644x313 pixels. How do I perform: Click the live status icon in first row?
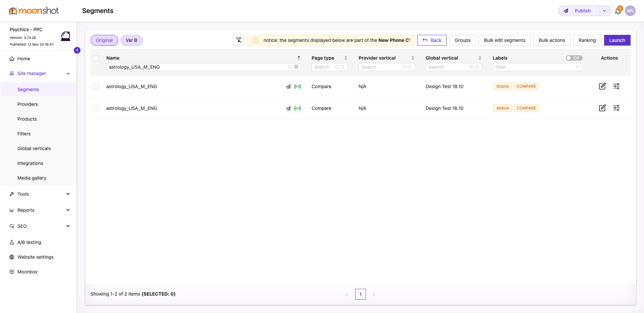[298, 86]
